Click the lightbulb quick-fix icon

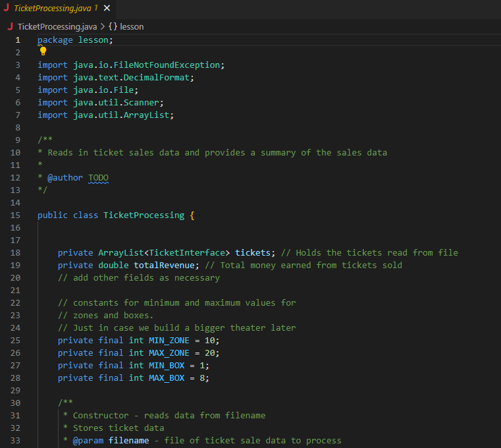[x=43, y=51]
